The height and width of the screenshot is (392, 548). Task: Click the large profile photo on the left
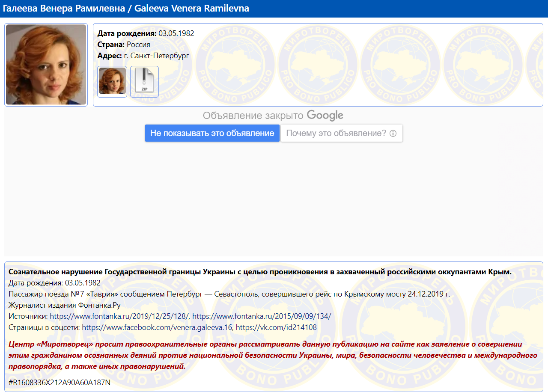[x=46, y=65]
